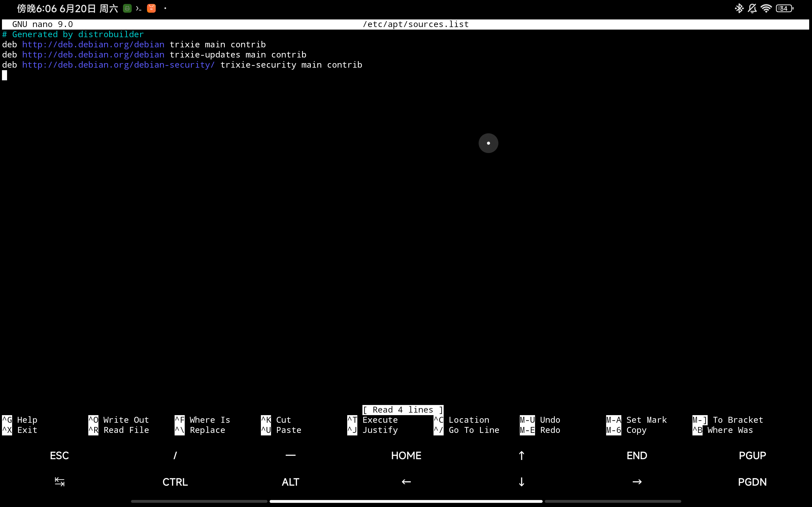Click the ^K Cut shortcut
This screenshot has width=812, height=507.
[x=276, y=420]
